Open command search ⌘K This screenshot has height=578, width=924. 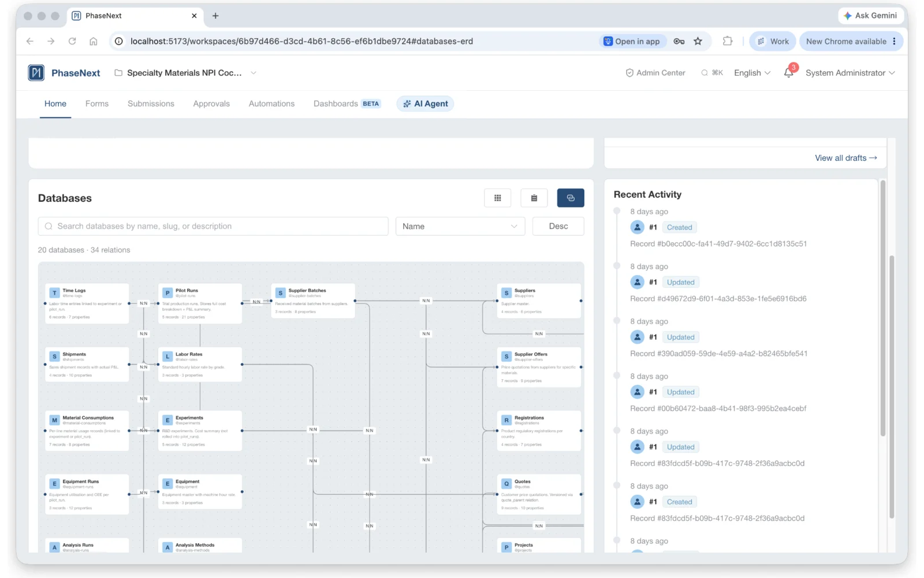tap(712, 73)
